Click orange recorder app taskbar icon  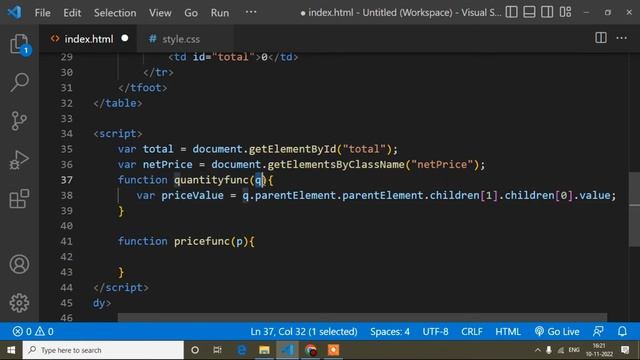(x=333, y=350)
